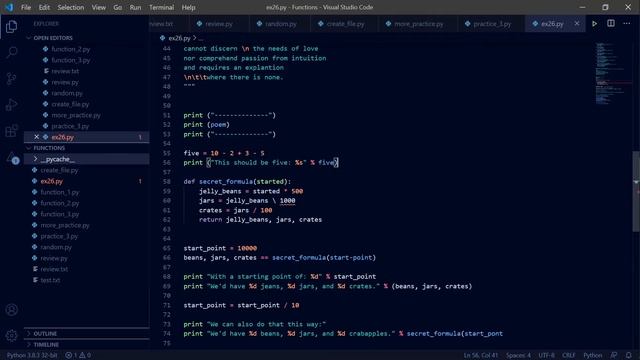Click feedback icon in status bar
Viewport: 640px width, 360px height.
tap(614, 356)
